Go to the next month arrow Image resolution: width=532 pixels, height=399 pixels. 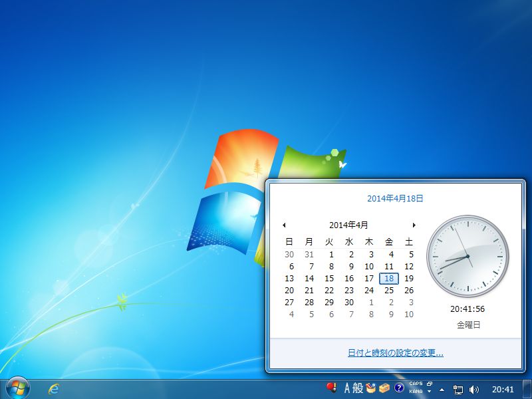[x=414, y=225]
